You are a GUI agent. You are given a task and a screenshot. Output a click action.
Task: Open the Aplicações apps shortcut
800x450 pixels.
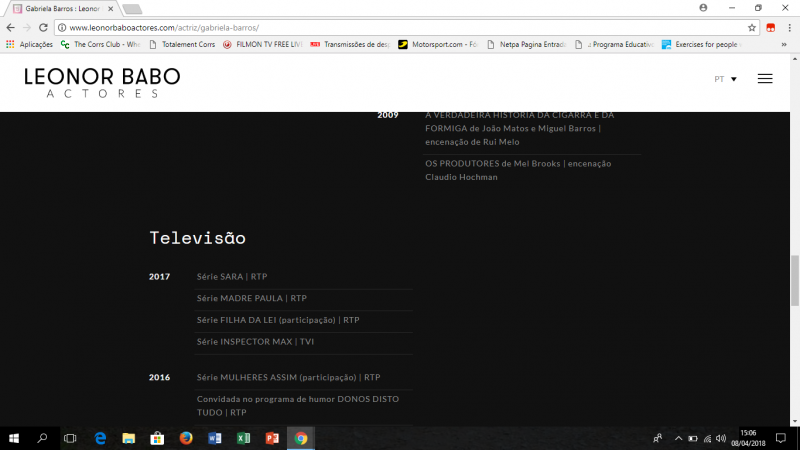point(29,44)
